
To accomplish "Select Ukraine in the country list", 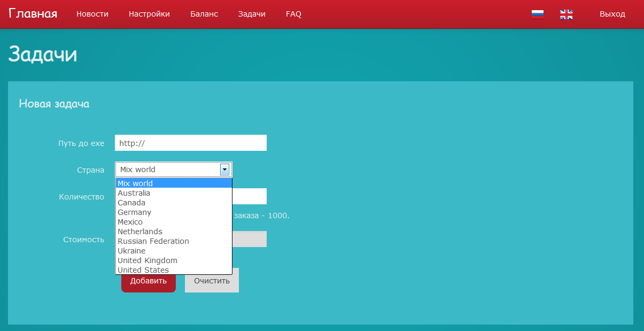I will point(174,251).
